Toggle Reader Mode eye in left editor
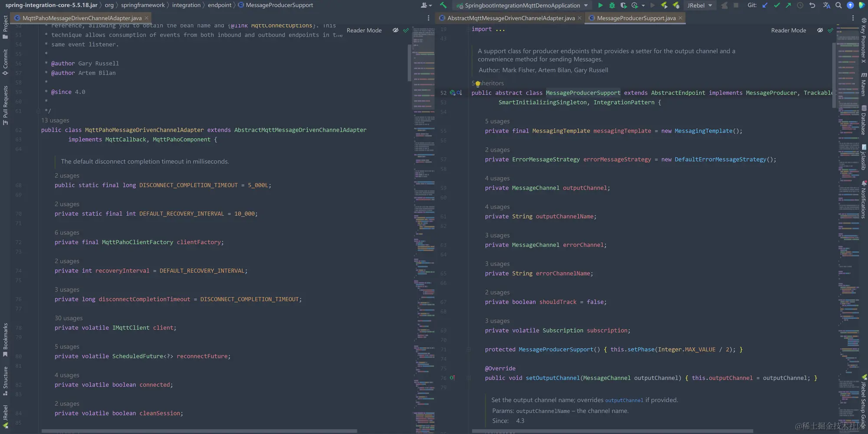This screenshot has height=434, width=868. tap(395, 30)
